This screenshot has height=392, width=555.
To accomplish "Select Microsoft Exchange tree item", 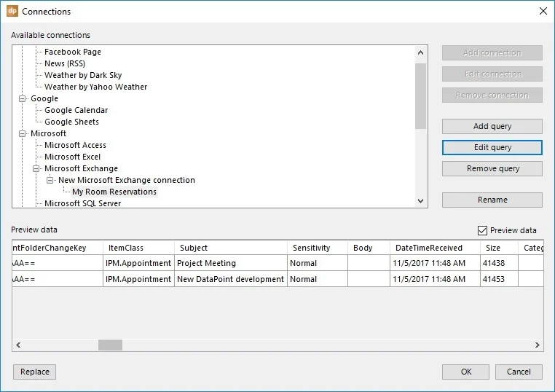I will coord(81,169).
